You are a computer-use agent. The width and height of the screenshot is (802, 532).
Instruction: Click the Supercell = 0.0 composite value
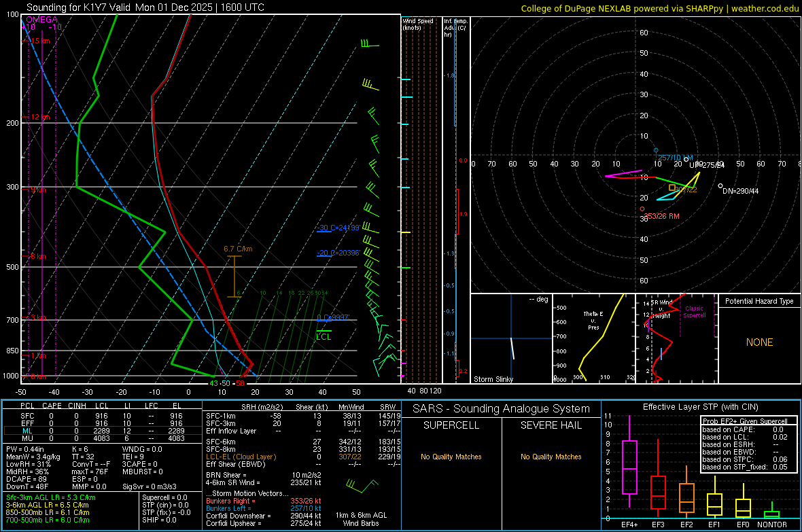[x=164, y=497]
